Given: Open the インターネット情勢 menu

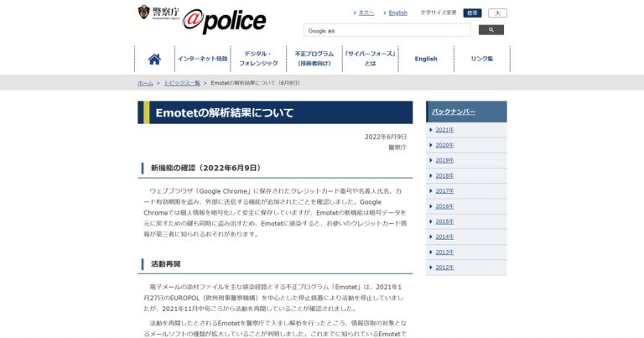Looking at the screenshot, I should coord(202,60).
